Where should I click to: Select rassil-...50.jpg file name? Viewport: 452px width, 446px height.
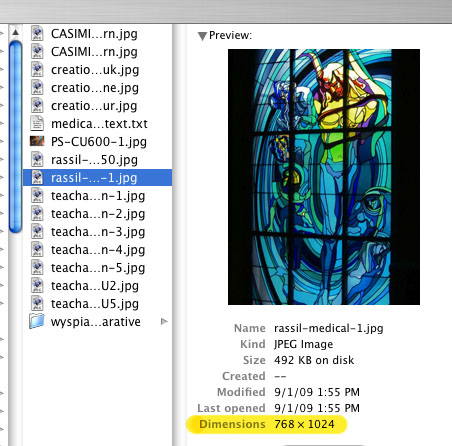(94, 160)
